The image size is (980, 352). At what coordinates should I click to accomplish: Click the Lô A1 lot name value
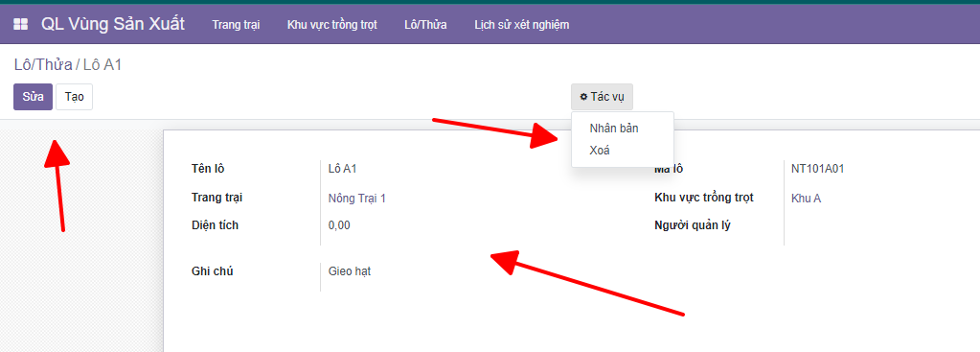(x=343, y=168)
